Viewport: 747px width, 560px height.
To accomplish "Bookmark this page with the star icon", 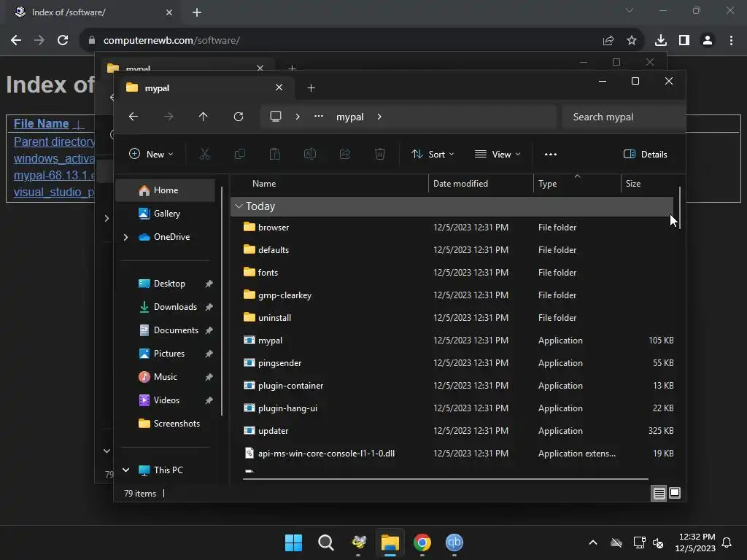I will pyautogui.click(x=632, y=41).
